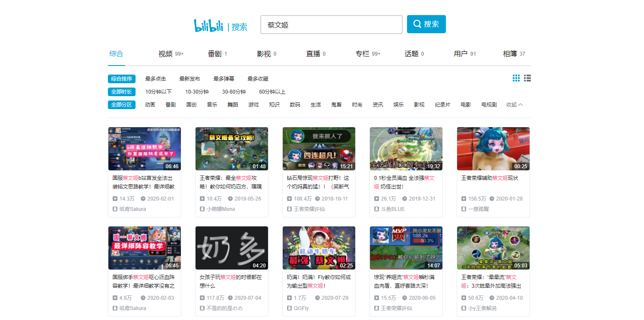Filter by 国创 category

pyautogui.click(x=191, y=105)
